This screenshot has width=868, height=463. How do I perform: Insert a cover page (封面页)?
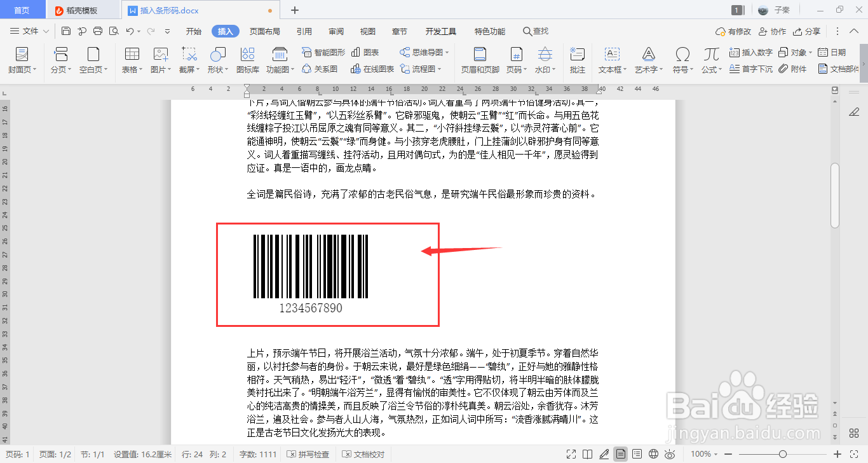[22, 61]
